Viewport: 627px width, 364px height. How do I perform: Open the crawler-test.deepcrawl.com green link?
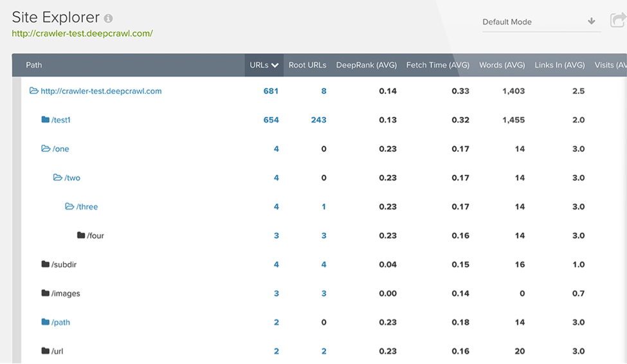(82, 33)
